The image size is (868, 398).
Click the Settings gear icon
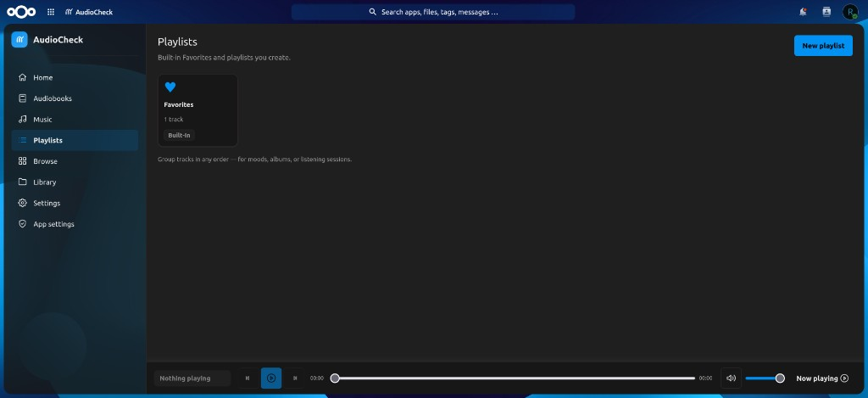click(x=23, y=203)
